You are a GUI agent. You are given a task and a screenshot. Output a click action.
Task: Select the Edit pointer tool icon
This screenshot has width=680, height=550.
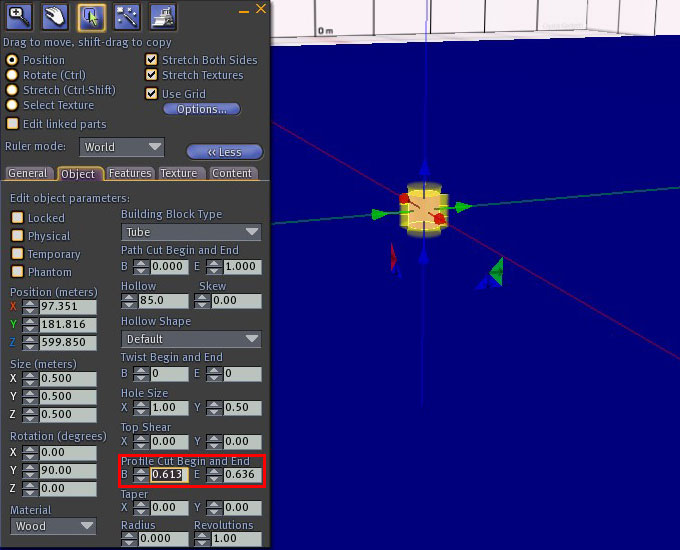[91, 17]
